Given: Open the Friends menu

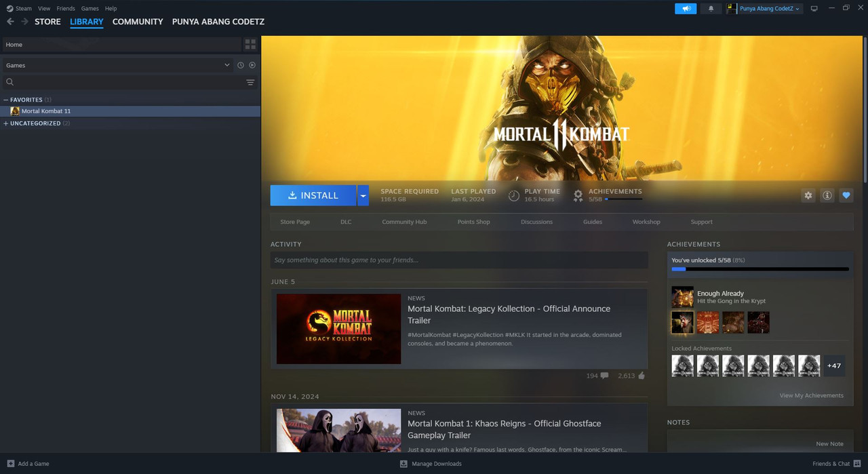Looking at the screenshot, I should point(66,9).
